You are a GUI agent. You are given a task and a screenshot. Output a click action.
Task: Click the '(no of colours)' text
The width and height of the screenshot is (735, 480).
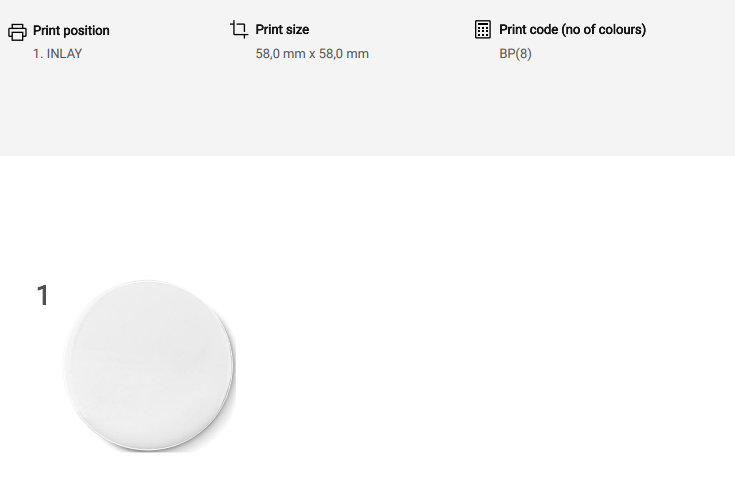603,30
